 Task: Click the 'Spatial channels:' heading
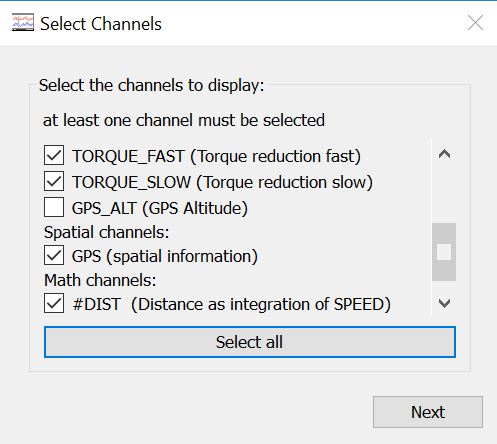107,232
